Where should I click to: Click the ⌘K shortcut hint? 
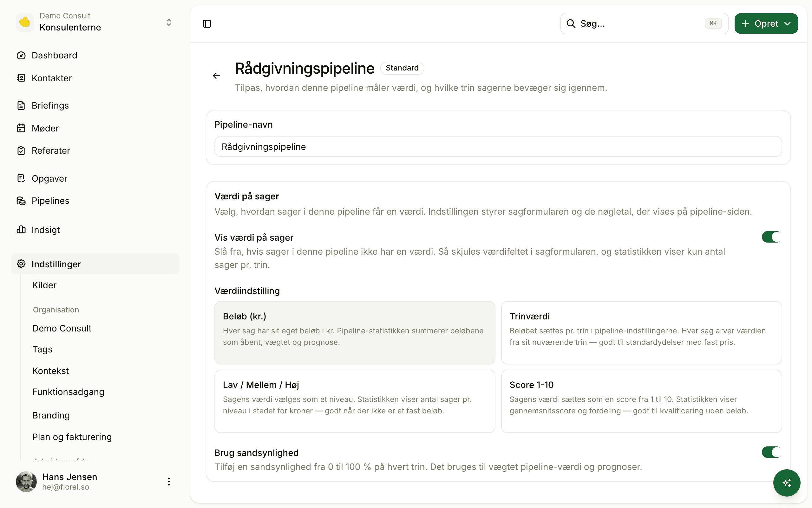point(713,23)
